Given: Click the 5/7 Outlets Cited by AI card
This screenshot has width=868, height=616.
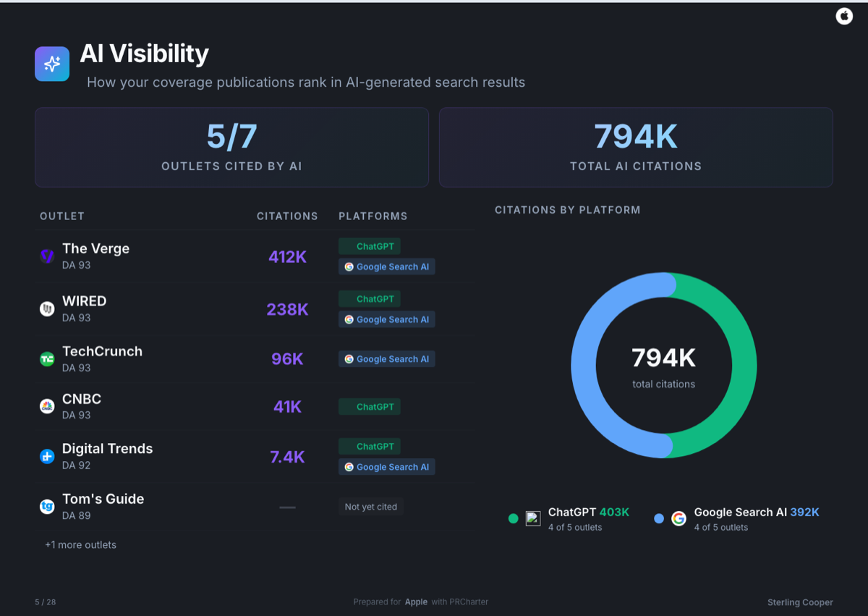Looking at the screenshot, I should coord(231,148).
